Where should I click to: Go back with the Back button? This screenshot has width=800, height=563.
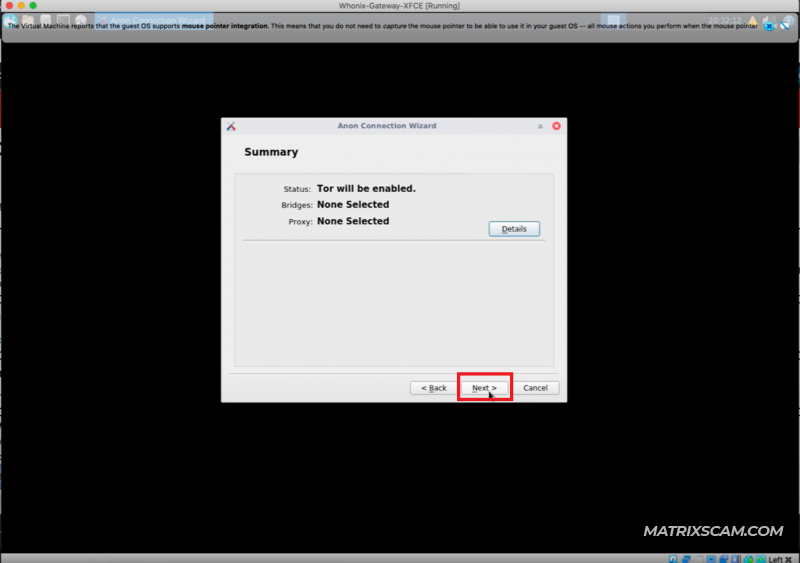(x=433, y=388)
